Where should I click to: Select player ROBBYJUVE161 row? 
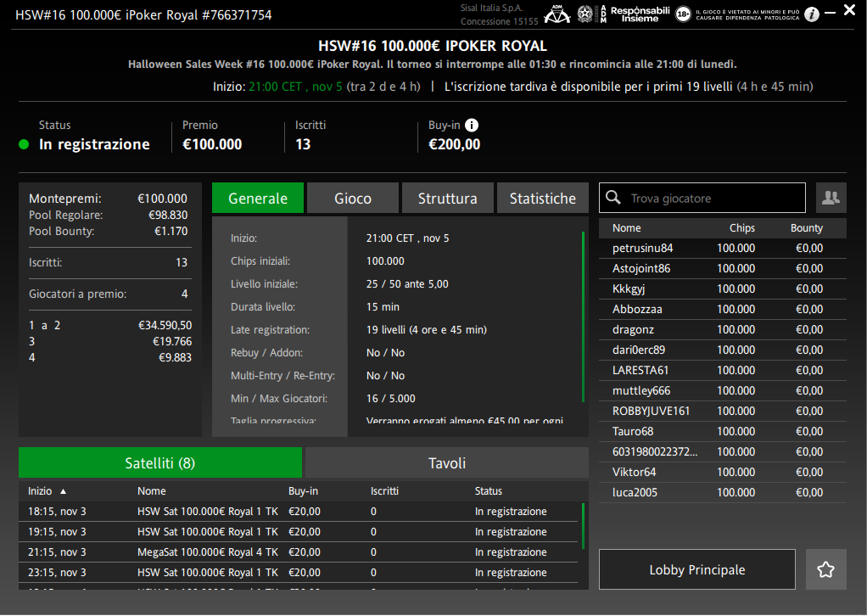[722, 412]
